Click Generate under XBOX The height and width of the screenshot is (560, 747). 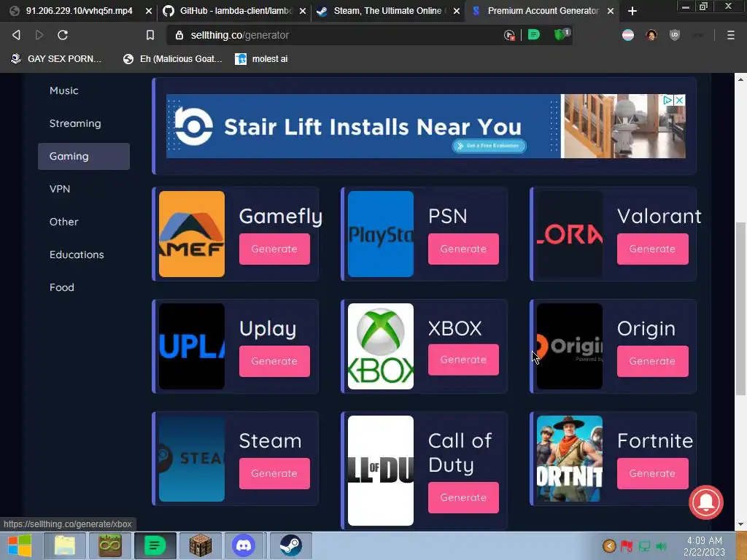(x=463, y=359)
